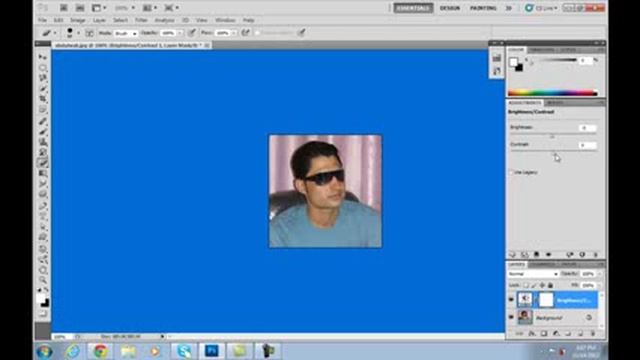Close the document tab
The width and height of the screenshot is (640, 360).
207,45
